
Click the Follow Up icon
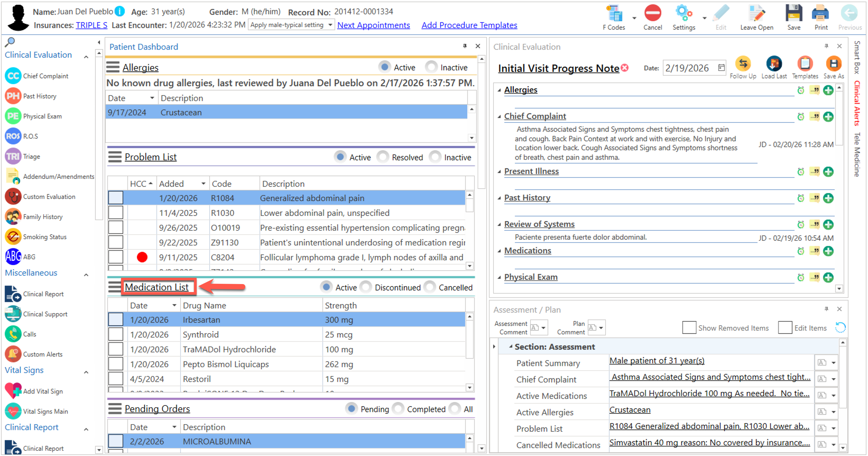point(743,64)
